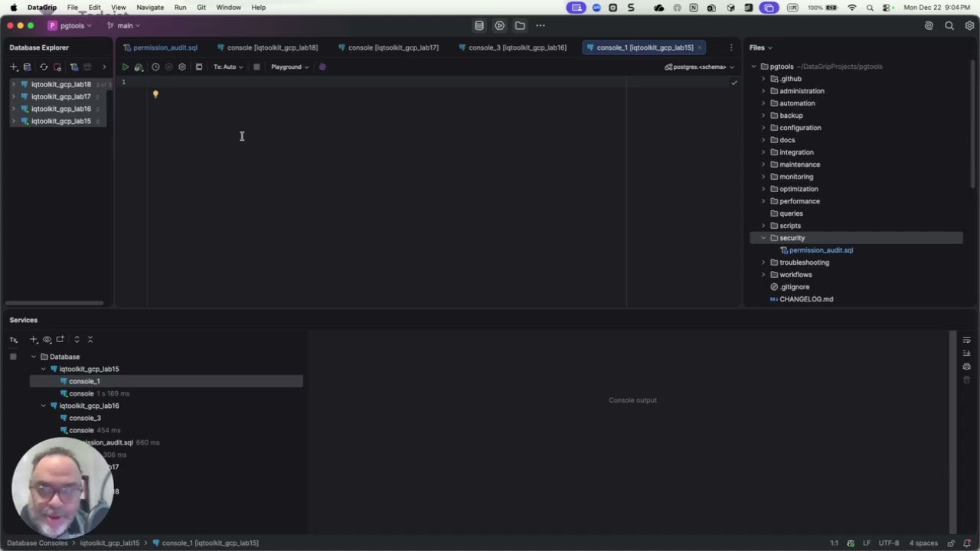Screen dimensions: 980x551
Task: Open the Navigate menu
Action: pos(150,8)
